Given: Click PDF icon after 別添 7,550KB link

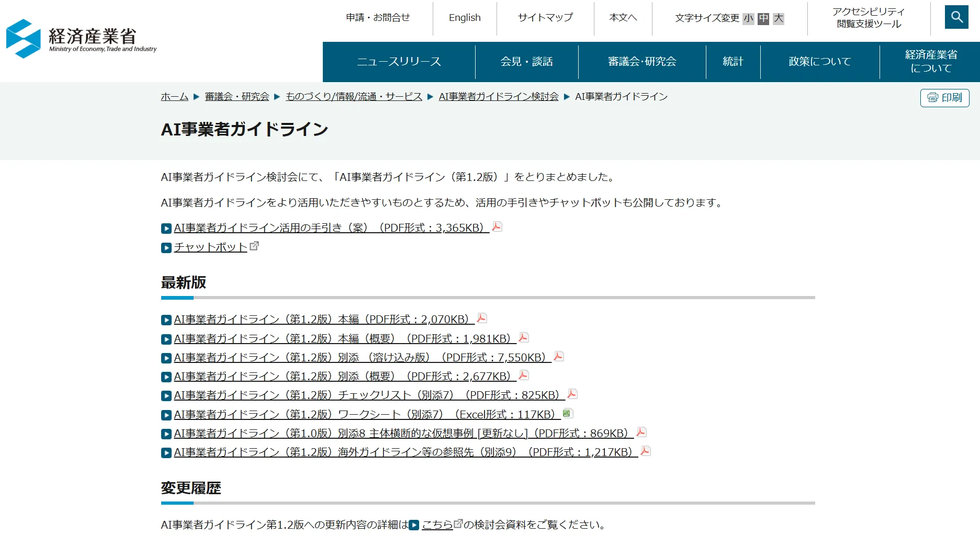Looking at the screenshot, I should click(559, 356).
